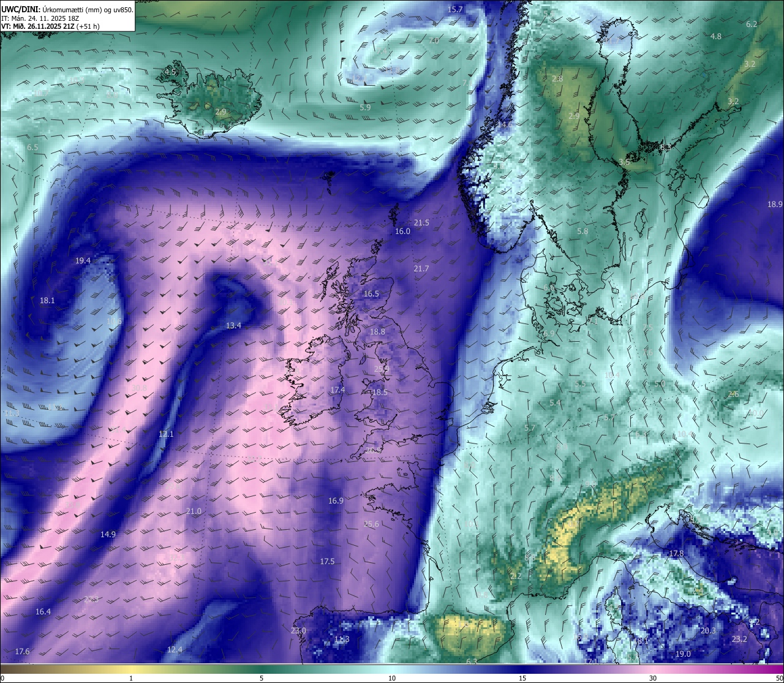Select the 'IT: Mán. 24. 11. 2025 18Z' line

[x=40, y=18]
